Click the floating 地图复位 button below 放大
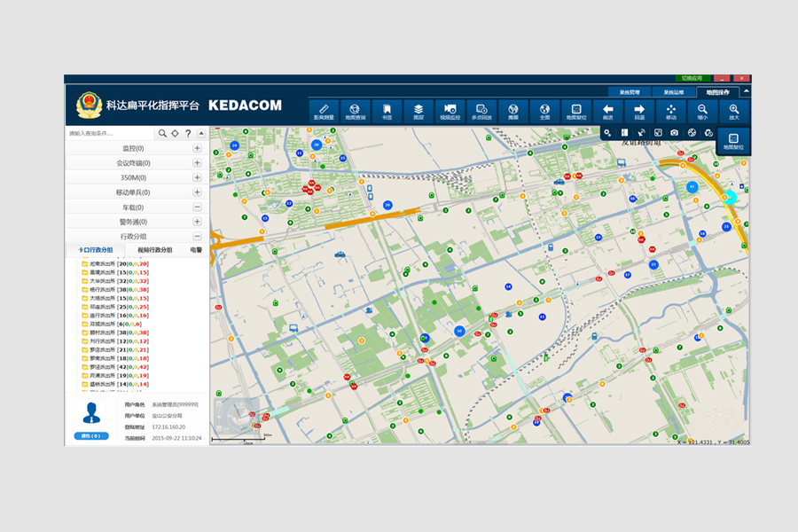The height and width of the screenshot is (532, 798). [733, 141]
